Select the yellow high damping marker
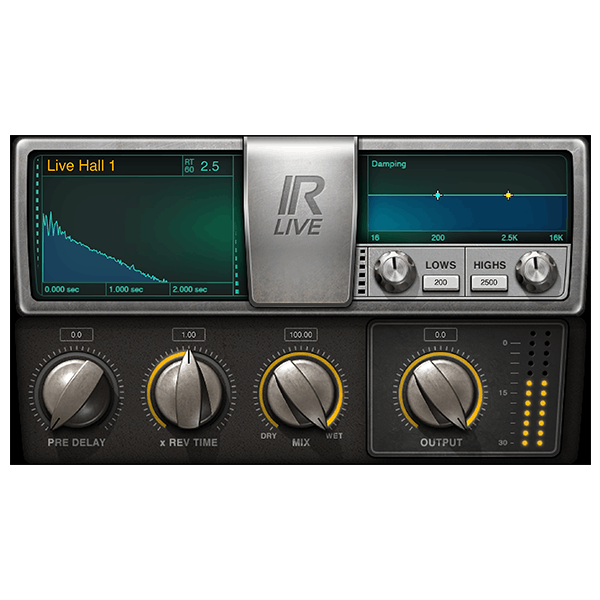 (508, 195)
